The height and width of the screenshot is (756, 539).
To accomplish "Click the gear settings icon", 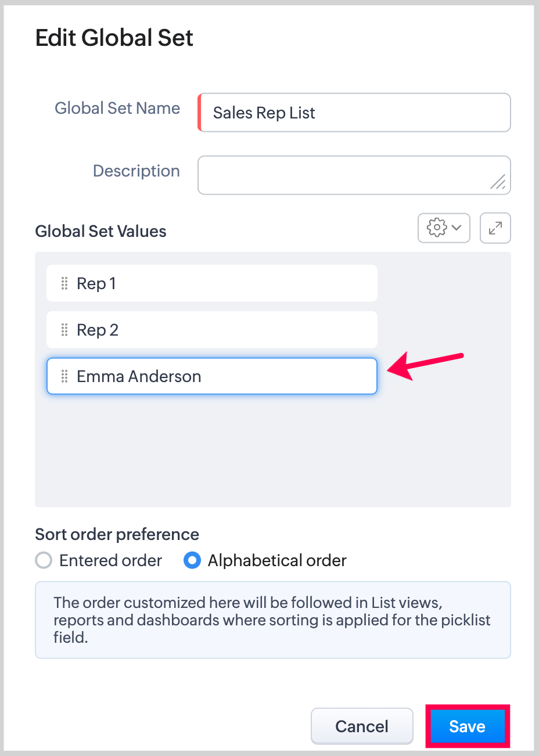I will click(x=437, y=227).
